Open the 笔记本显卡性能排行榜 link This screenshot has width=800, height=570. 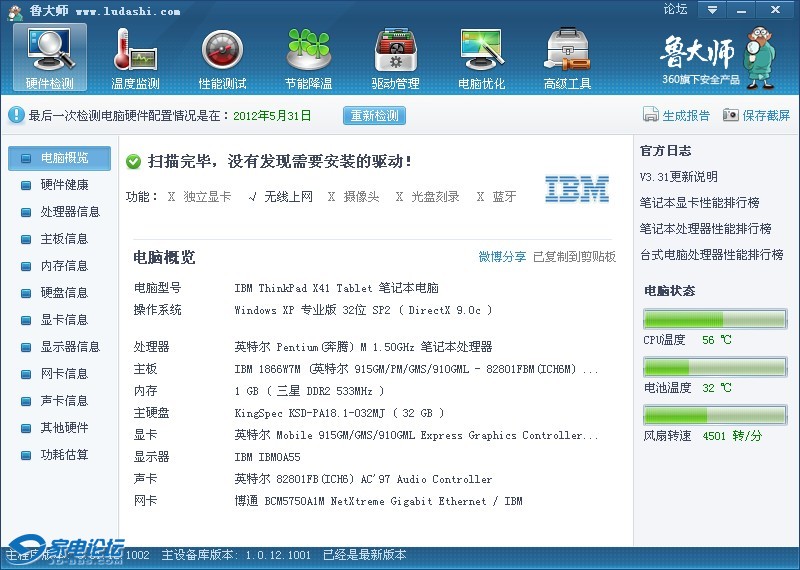click(x=699, y=203)
